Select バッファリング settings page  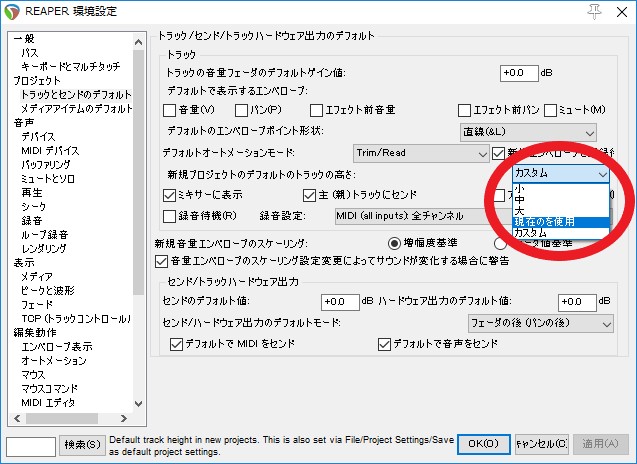point(46,165)
